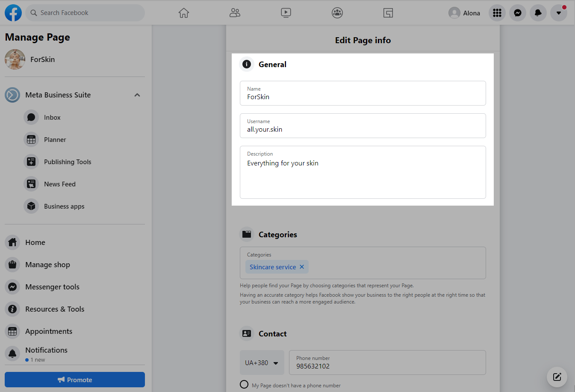
Task: Click the Phone number field
Action: point(387,363)
